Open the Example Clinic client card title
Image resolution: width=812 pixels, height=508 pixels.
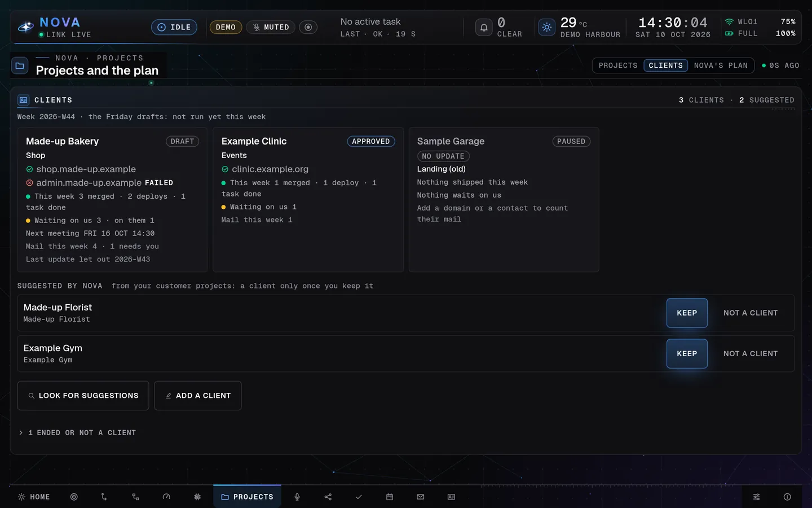tap(254, 141)
